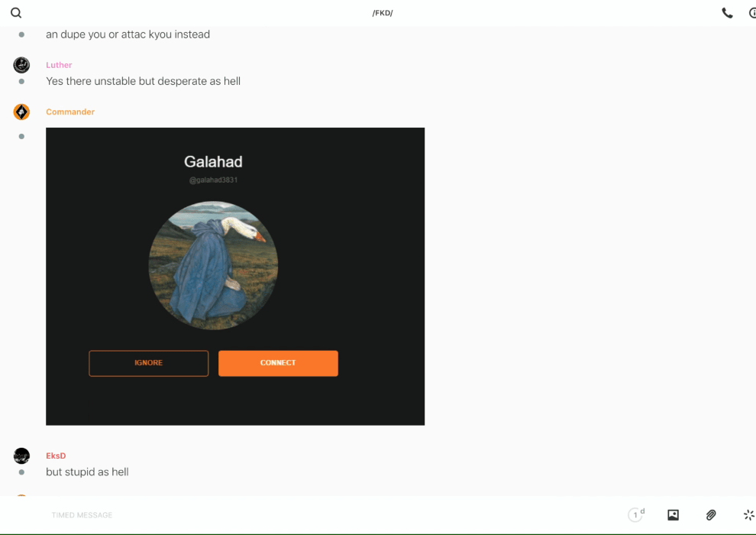Click the message 'but stupid as hell'
Viewport: 756px width, 535px height.
coord(87,472)
